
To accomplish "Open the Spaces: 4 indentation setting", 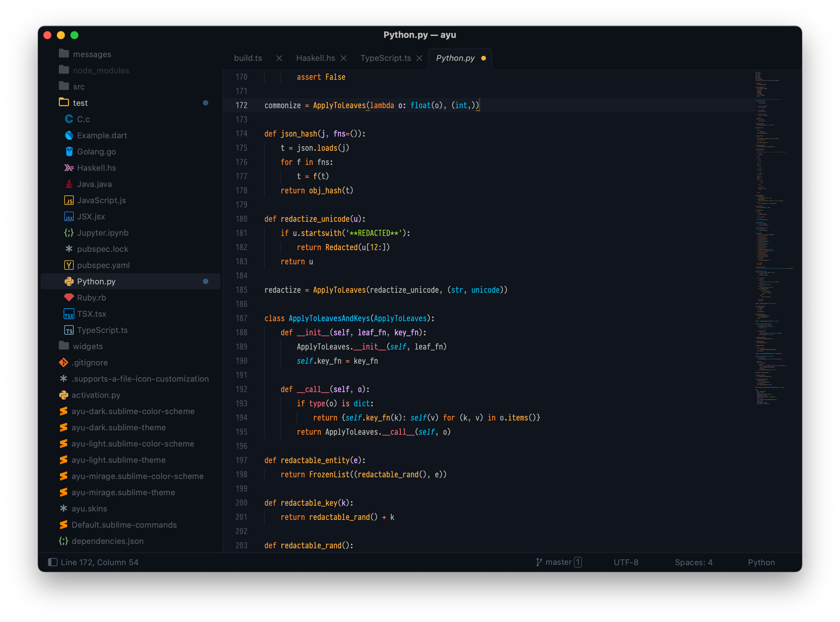I will coord(694,562).
